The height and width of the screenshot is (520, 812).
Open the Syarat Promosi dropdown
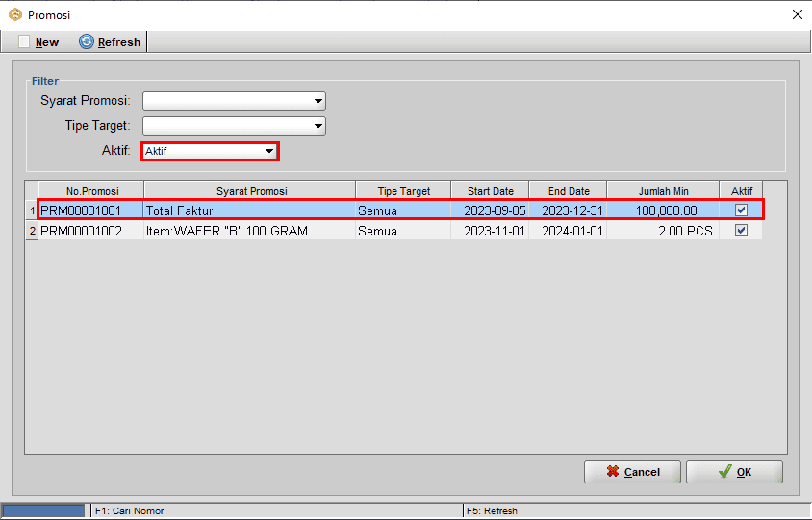tap(234, 101)
